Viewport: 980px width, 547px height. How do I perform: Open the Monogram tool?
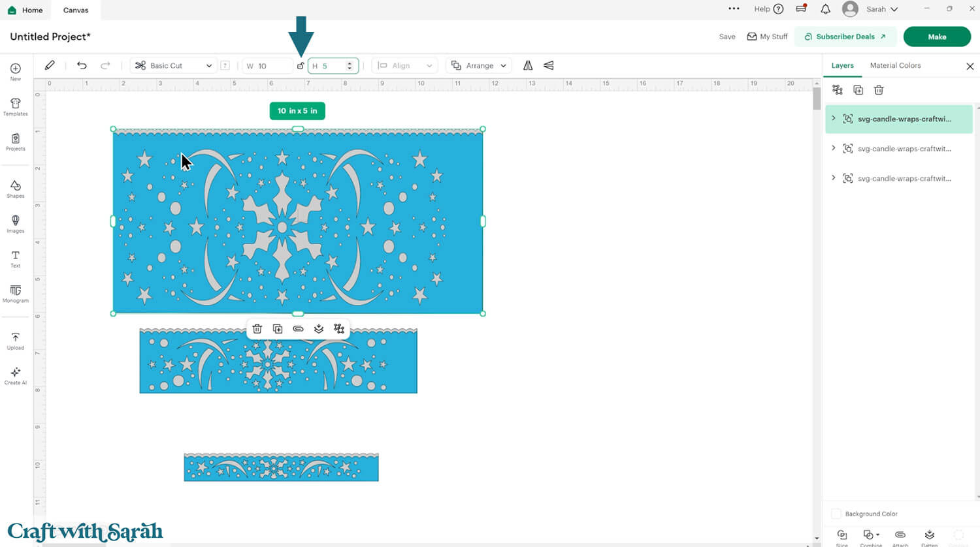click(x=16, y=294)
